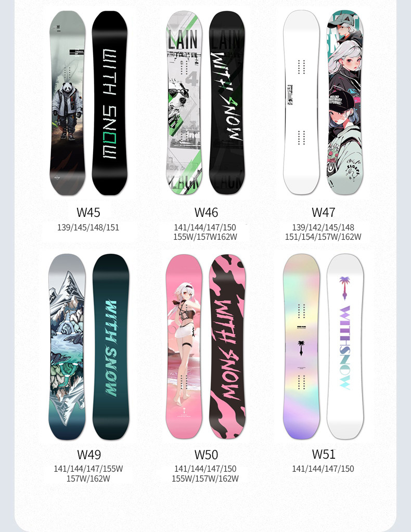The width and height of the screenshot is (411, 532).
Task: Click the W49 model label
Action: pyautogui.click(x=88, y=455)
